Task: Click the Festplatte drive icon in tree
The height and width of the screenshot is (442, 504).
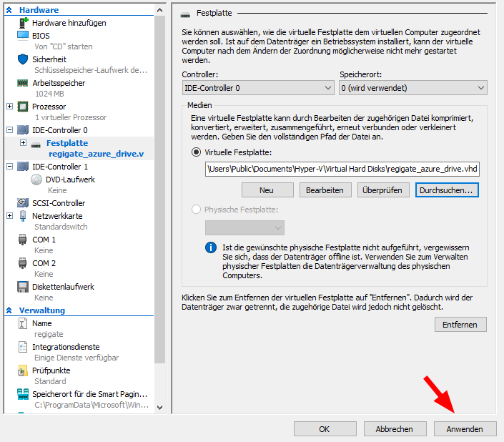Action: [36, 145]
